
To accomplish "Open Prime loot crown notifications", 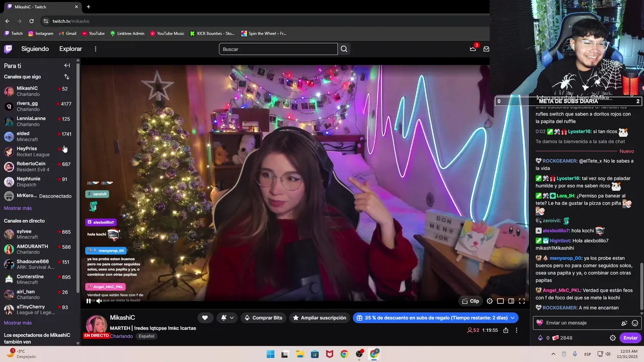I will 473,49.
